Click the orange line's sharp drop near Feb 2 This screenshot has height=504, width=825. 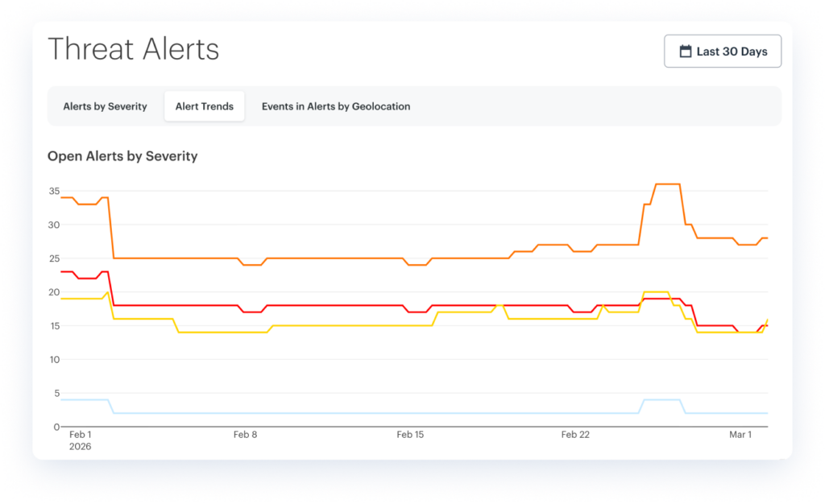[110, 228]
